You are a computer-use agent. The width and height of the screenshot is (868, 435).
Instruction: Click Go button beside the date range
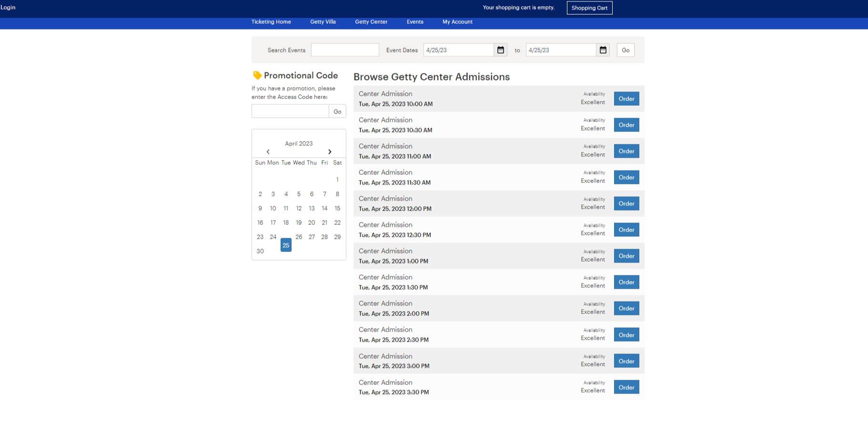click(626, 50)
